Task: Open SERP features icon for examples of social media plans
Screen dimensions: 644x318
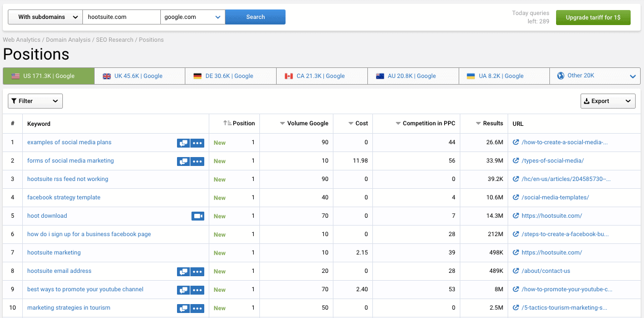Action: [x=183, y=143]
